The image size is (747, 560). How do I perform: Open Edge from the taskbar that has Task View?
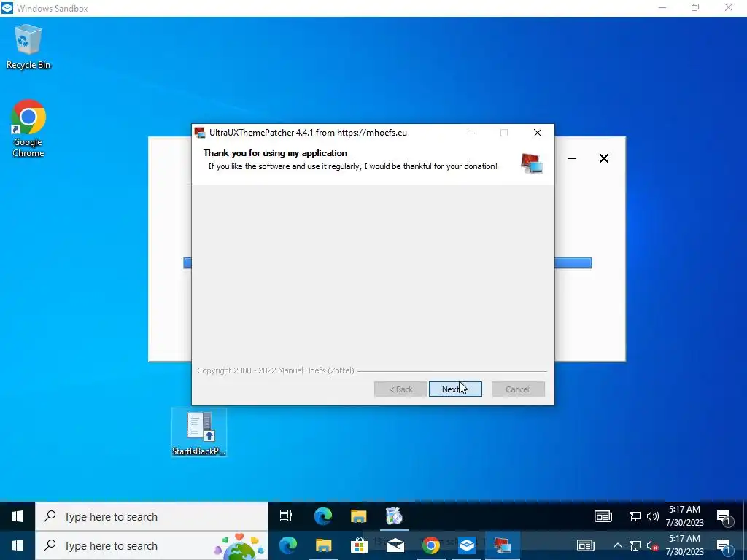click(x=323, y=516)
